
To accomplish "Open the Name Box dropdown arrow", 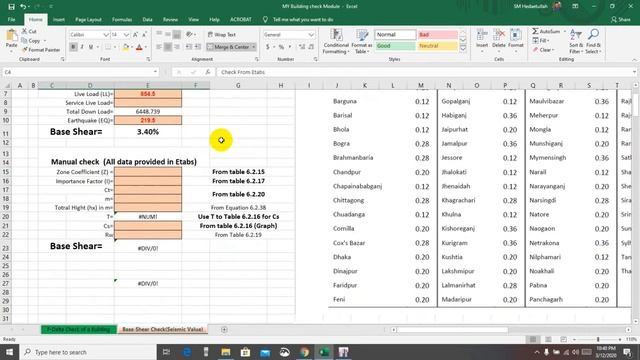I will (155, 72).
